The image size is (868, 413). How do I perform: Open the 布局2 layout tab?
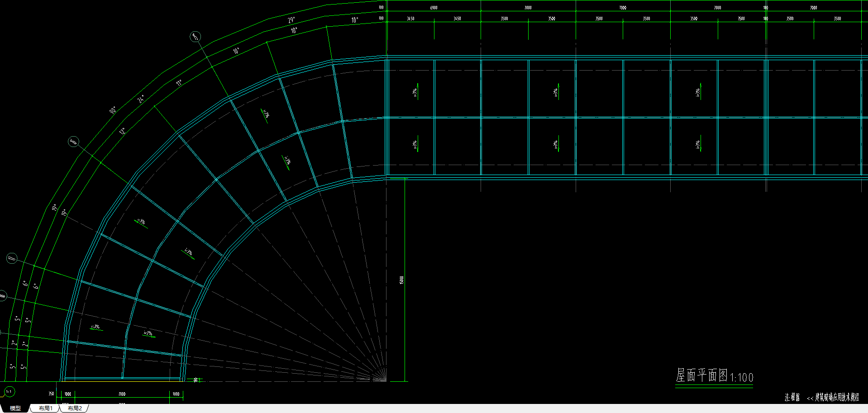click(75, 408)
